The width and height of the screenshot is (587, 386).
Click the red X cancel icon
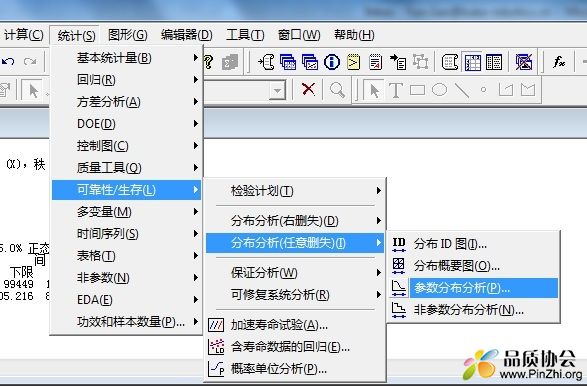[308, 89]
